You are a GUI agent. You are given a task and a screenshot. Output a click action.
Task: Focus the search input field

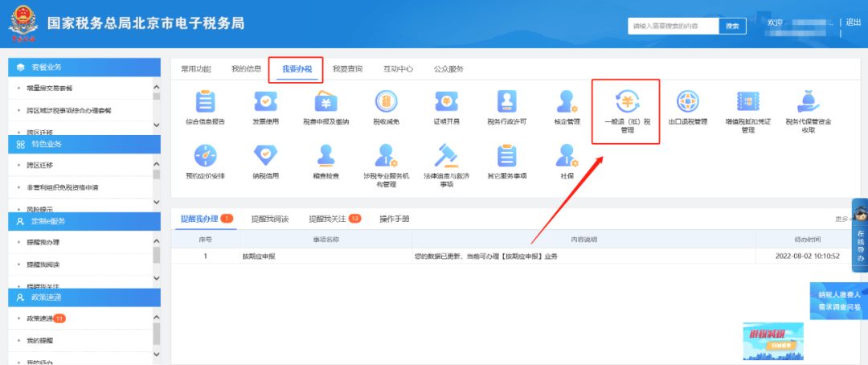[x=674, y=26]
